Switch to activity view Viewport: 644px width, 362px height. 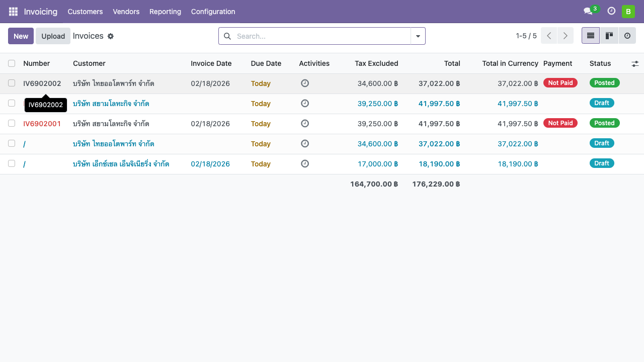click(627, 36)
